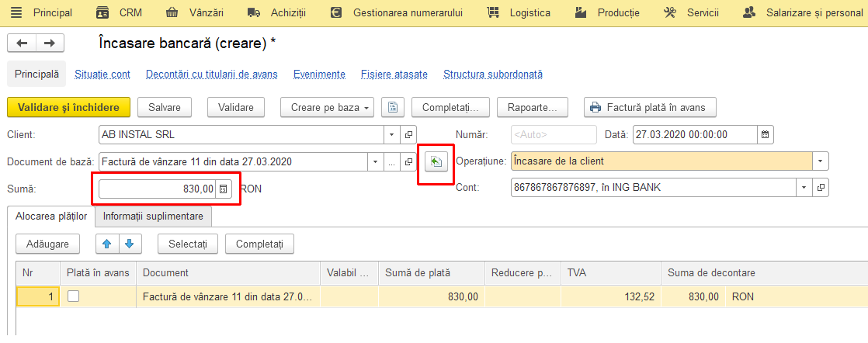Image resolution: width=868 pixels, height=343 pixels.
Task: Expand the Client dropdown list
Action: (x=392, y=134)
